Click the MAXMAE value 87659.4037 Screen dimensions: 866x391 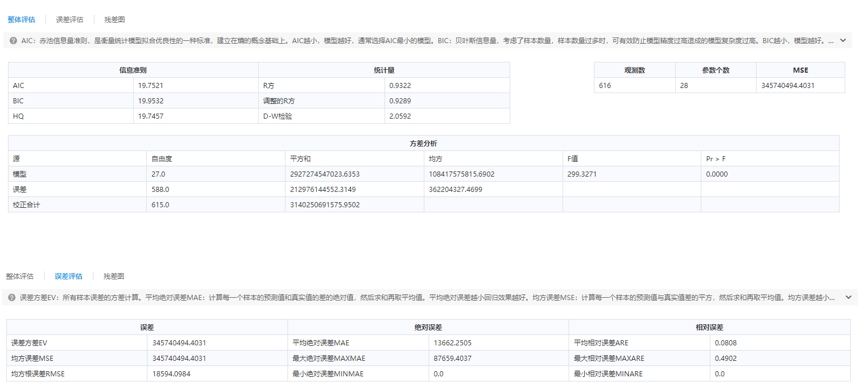point(452,358)
